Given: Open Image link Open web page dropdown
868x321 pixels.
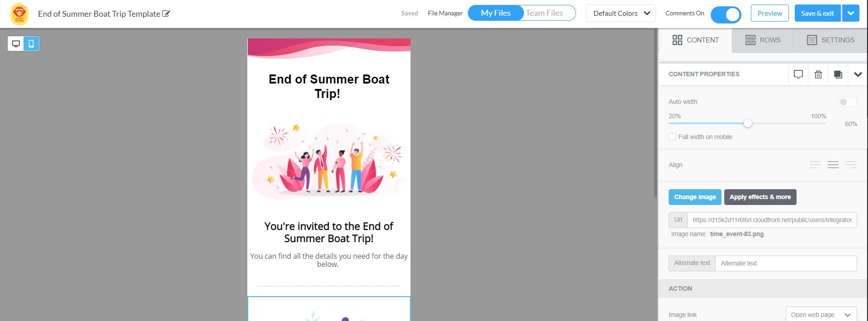Looking at the screenshot, I should point(821,315).
